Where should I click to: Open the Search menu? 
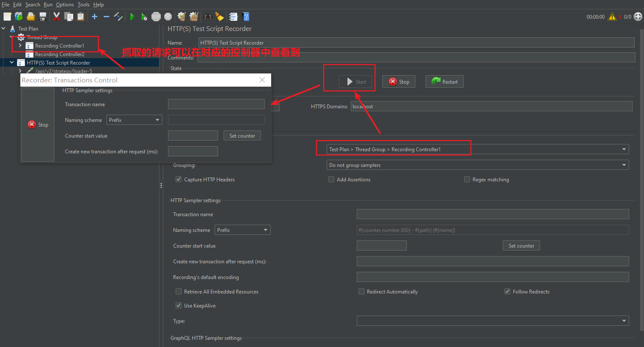pyautogui.click(x=33, y=5)
